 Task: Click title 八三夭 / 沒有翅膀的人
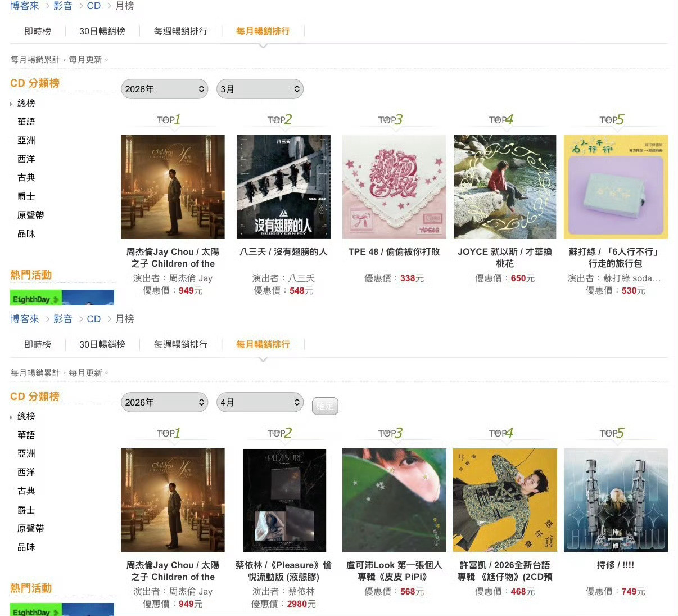283,251
